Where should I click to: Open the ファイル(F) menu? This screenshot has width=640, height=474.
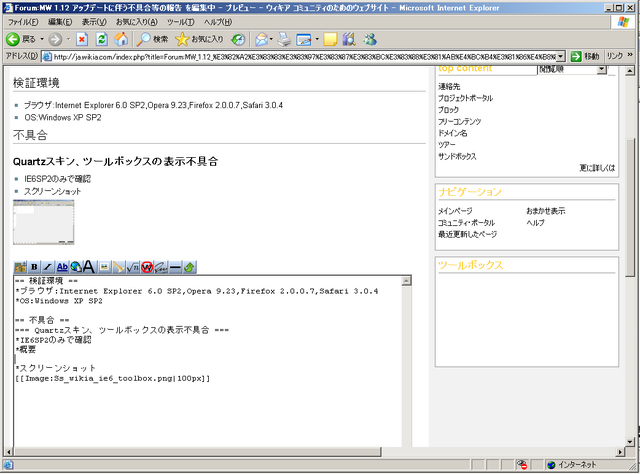click(23, 22)
